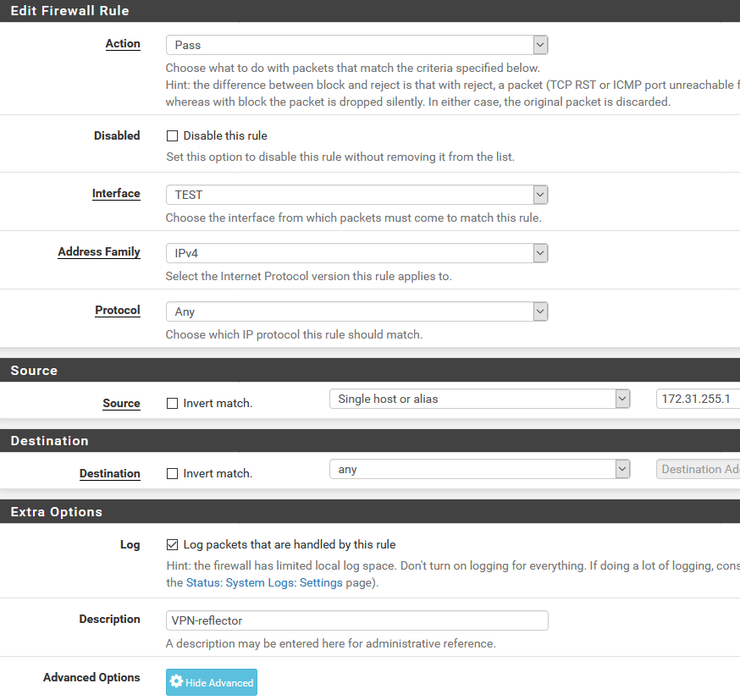
Task: Click the underlined Address Family label
Action: pos(99,252)
